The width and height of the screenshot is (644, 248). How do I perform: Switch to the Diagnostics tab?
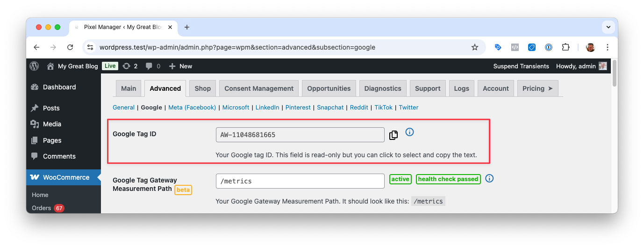383,88
